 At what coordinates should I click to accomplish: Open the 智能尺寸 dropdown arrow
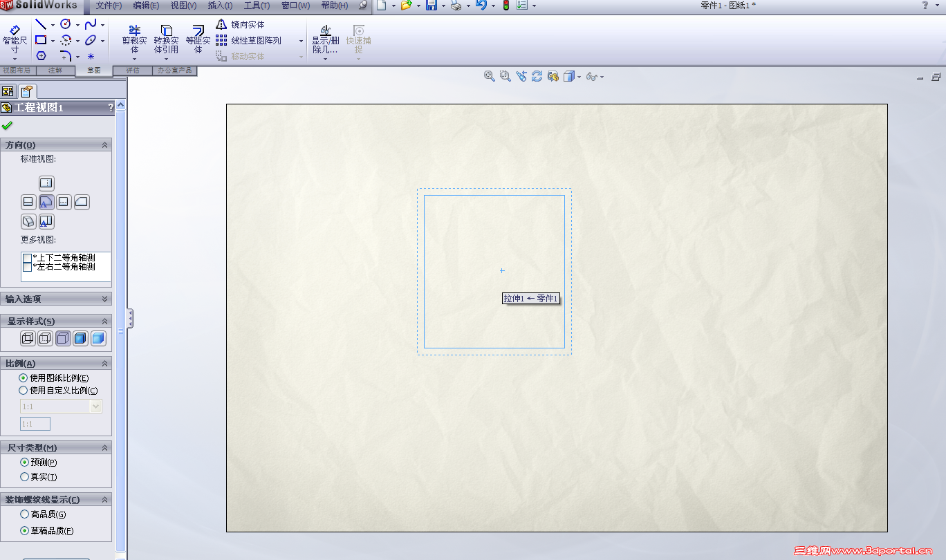(15, 59)
